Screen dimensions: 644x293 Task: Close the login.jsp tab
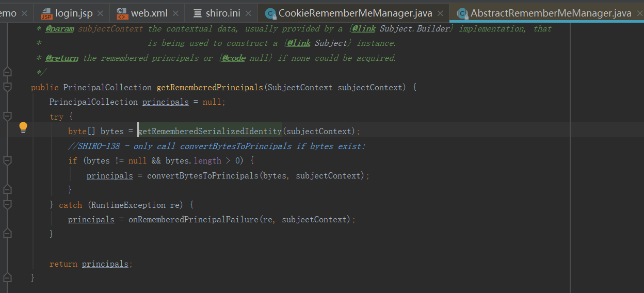tap(100, 13)
